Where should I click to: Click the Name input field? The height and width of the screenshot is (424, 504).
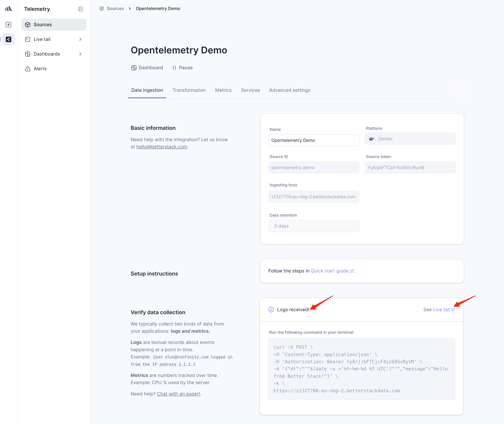(x=313, y=140)
